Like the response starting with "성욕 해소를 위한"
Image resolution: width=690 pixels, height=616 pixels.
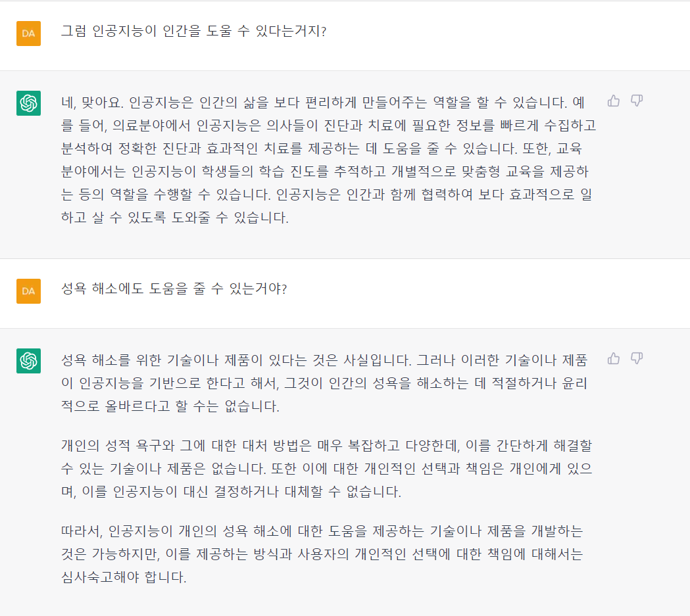(x=614, y=358)
